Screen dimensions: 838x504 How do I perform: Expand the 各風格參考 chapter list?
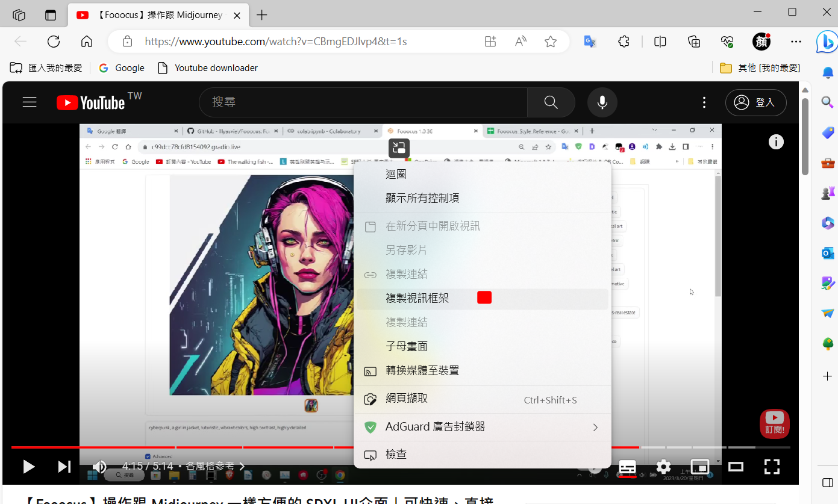216,466
